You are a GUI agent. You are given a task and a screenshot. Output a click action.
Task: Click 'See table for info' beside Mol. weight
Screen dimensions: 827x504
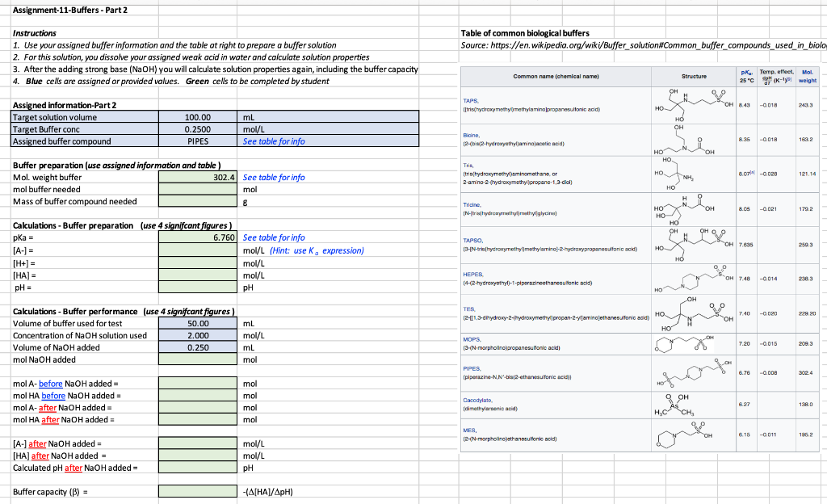pyautogui.click(x=274, y=177)
